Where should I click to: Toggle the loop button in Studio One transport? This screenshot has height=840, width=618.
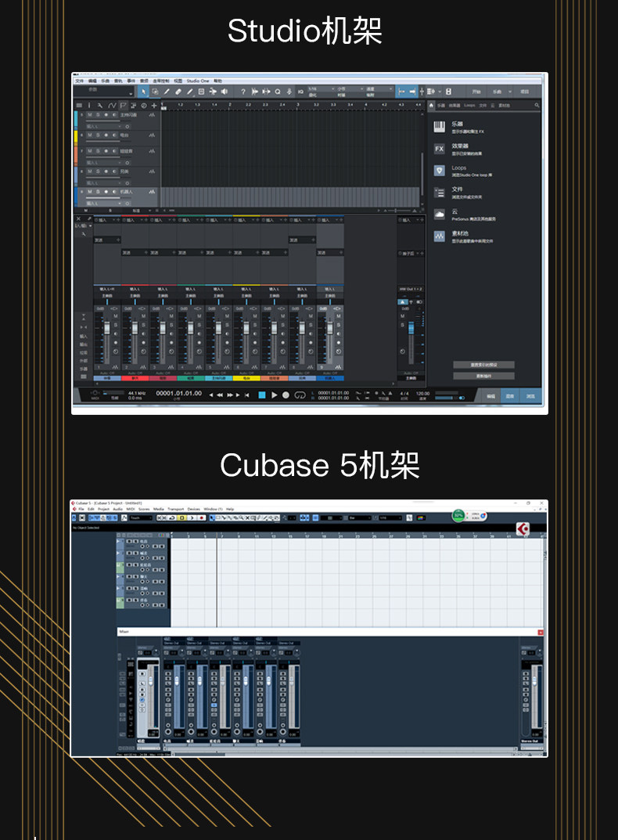(x=300, y=395)
